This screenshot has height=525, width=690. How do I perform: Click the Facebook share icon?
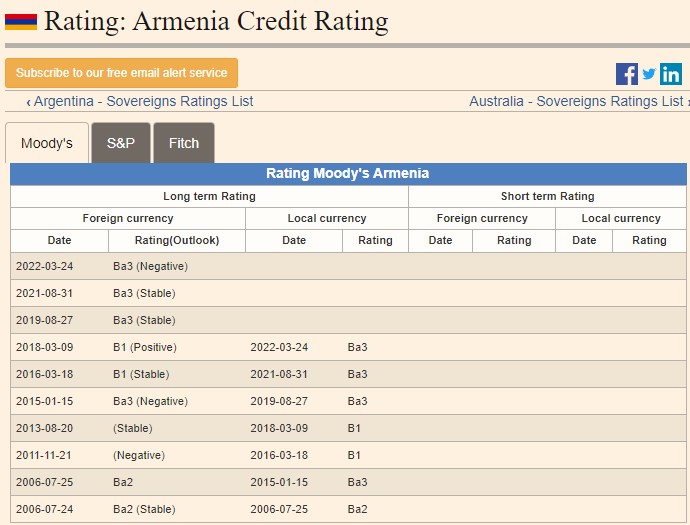(626, 74)
